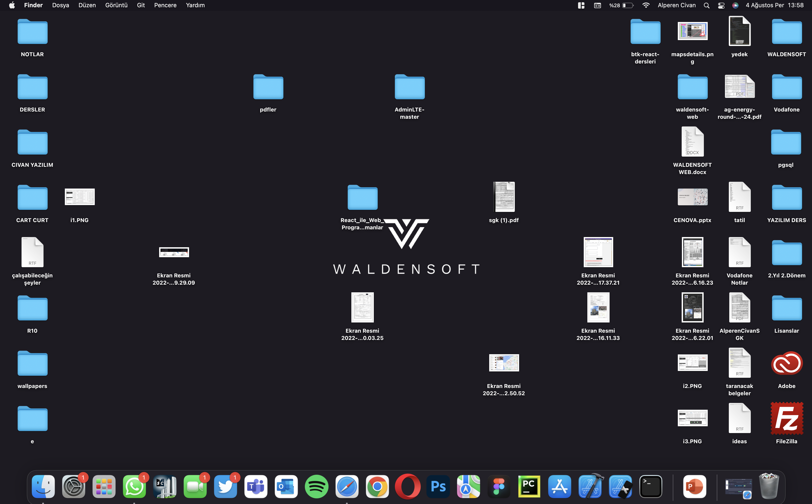Open PyCharm from the Dock
The width and height of the screenshot is (812, 504).
click(x=529, y=486)
